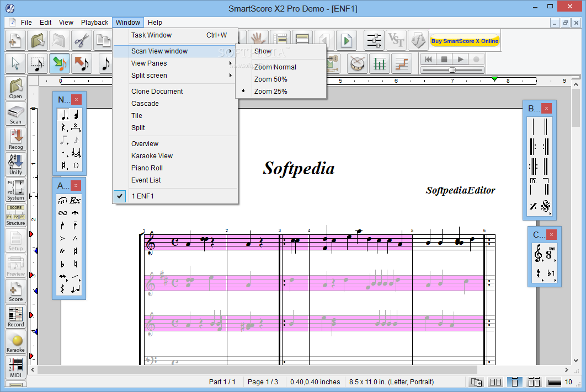Choose Cascade in Window menu
586x392 pixels.
175,104
